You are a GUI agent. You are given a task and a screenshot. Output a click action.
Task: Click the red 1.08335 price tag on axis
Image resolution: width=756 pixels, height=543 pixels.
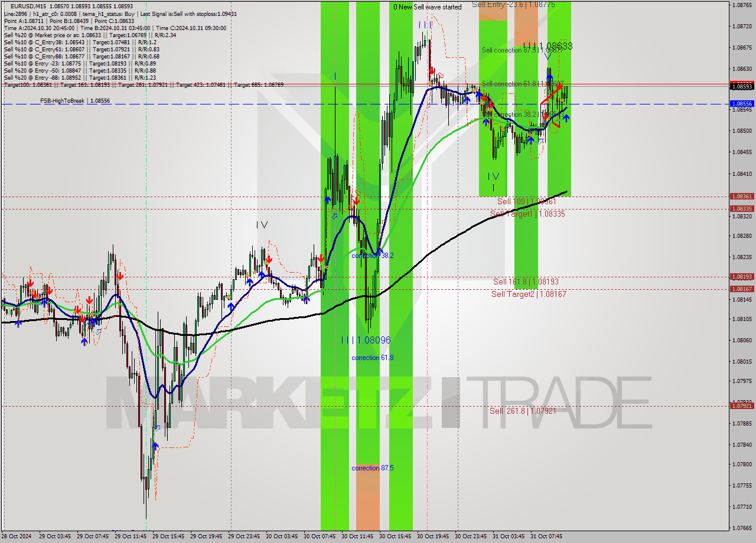pos(742,208)
